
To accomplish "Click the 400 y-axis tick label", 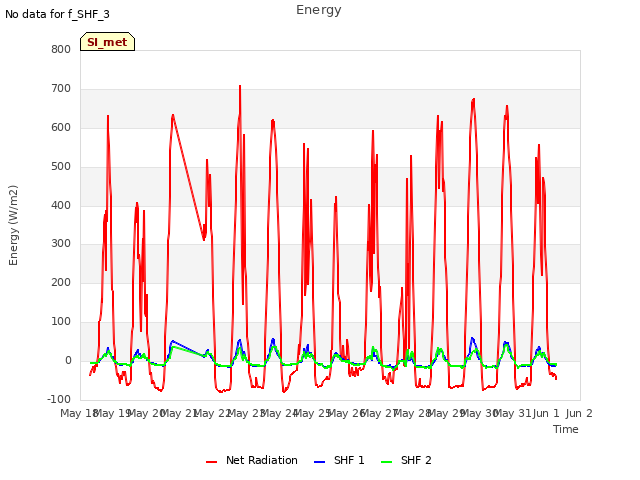I will [x=61, y=205].
